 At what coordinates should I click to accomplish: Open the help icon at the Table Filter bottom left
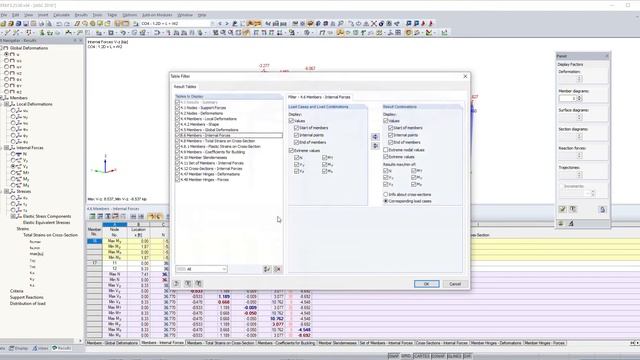[x=176, y=283]
